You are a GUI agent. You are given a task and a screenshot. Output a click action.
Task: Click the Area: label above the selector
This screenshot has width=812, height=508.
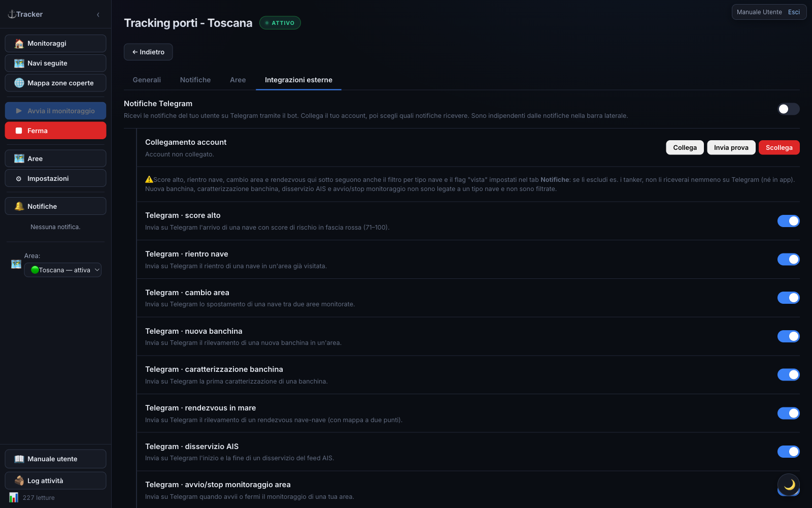[32, 256]
